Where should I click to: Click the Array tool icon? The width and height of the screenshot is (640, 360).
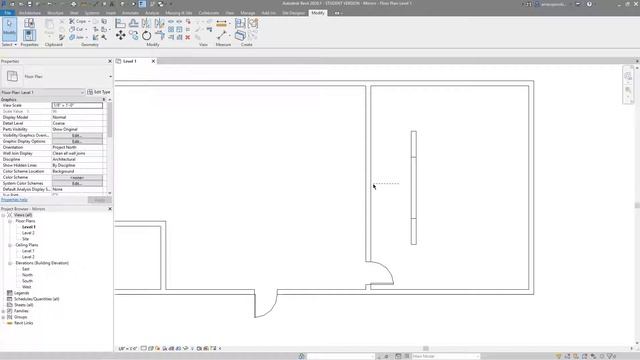[171, 29]
